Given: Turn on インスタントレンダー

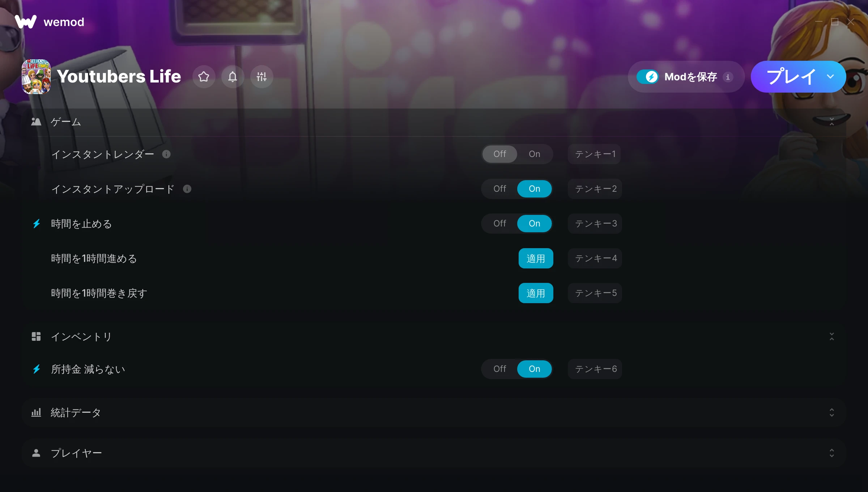Looking at the screenshot, I should pyautogui.click(x=534, y=154).
